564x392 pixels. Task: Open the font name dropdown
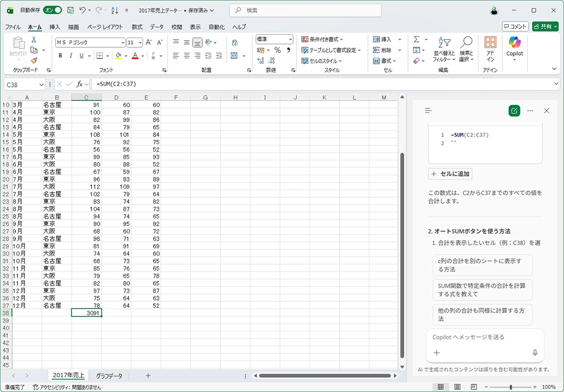coord(122,42)
